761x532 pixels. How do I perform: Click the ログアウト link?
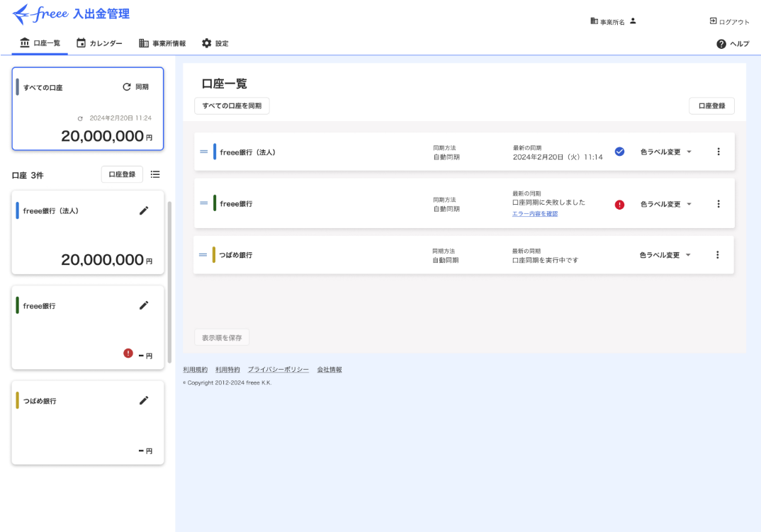click(x=729, y=21)
